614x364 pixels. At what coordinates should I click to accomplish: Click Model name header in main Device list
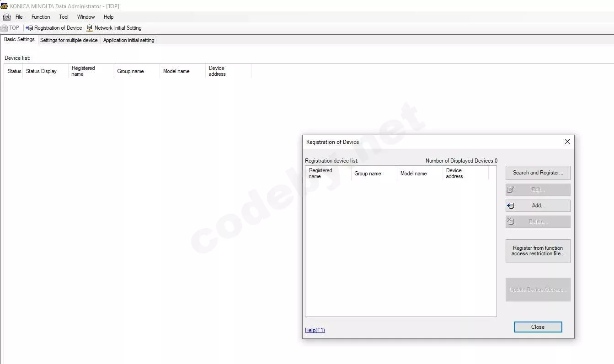tap(182, 71)
